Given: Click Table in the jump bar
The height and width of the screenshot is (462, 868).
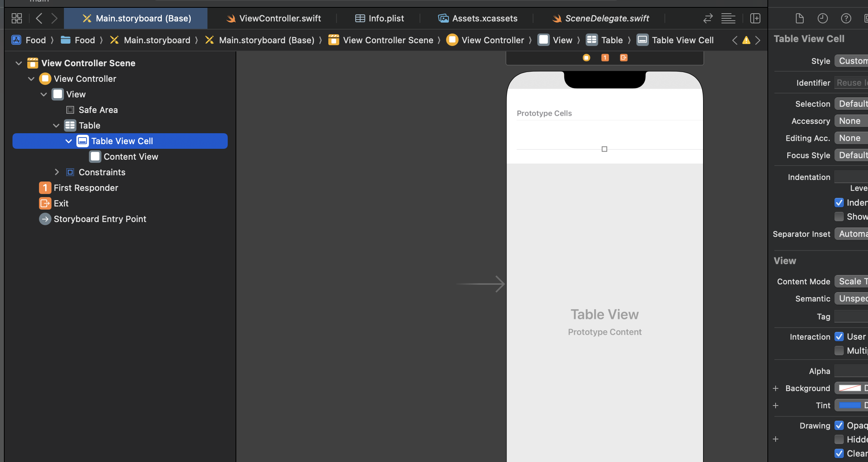Looking at the screenshot, I should click(x=604, y=40).
